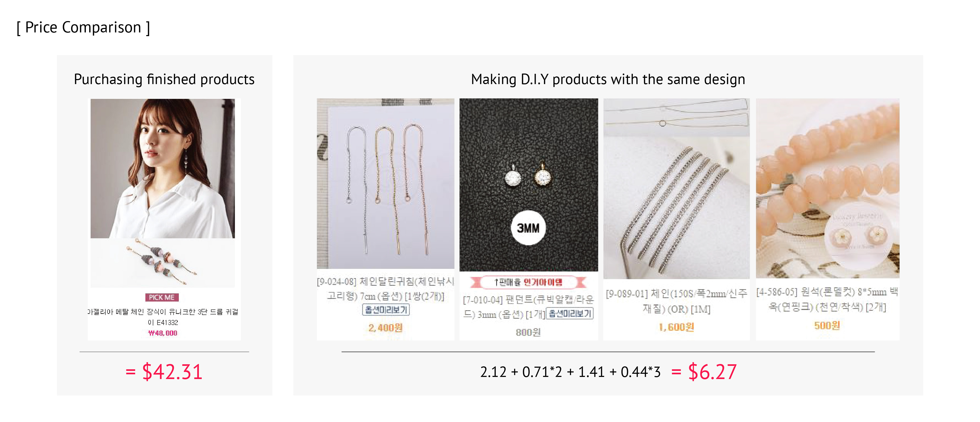The height and width of the screenshot is (422, 980).
Task: Click the popular item ribbon banner
Action: [x=528, y=282]
